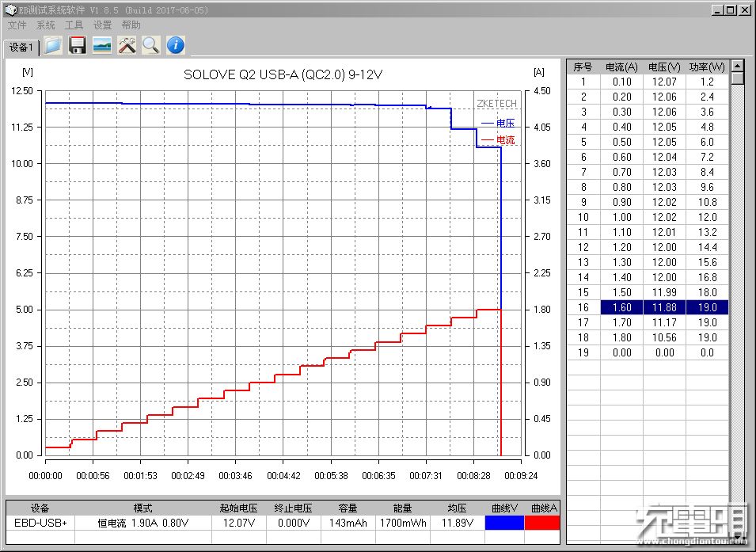This screenshot has height=552, width=756.
Task: Click the table scrollbar up arrow
Action: click(737, 66)
